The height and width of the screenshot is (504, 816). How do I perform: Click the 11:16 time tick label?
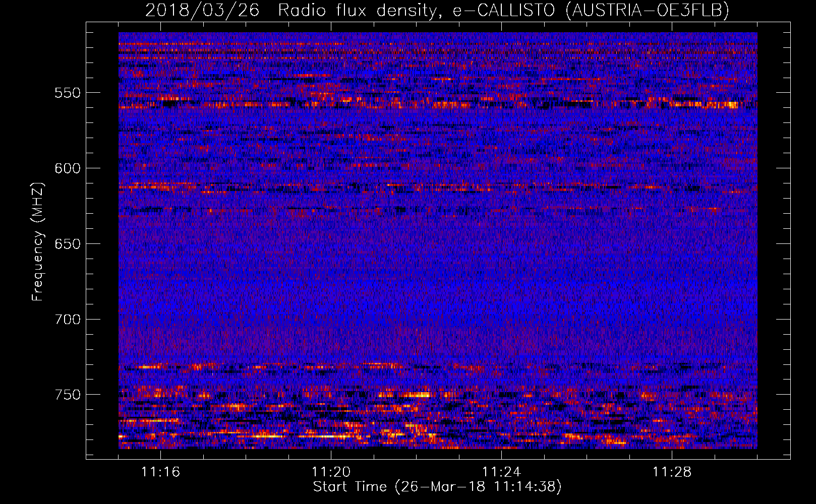point(160,472)
